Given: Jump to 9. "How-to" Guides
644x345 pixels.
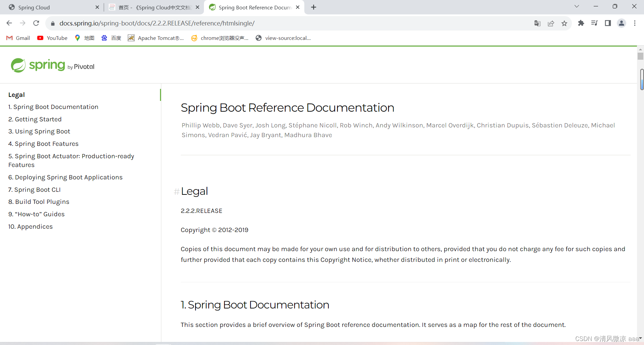Looking at the screenshot, I should coord(37,214).
